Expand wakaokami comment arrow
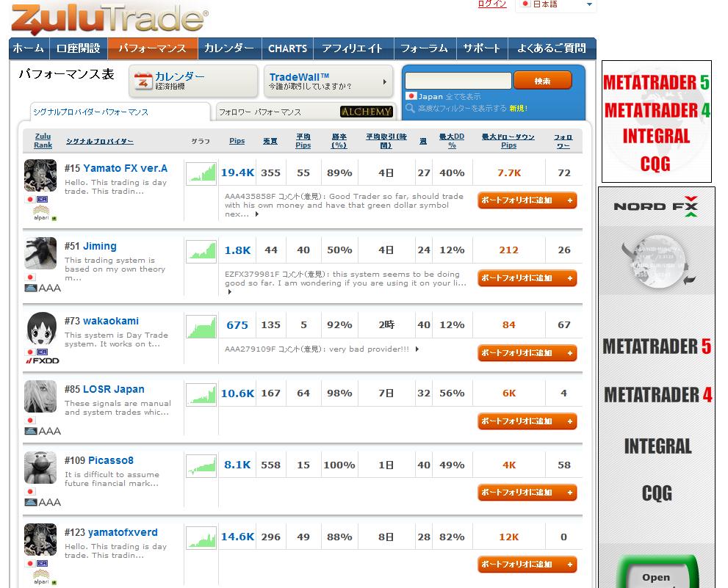Image resolution: width=728 pixels, height=588 pixels. point(417,349)
